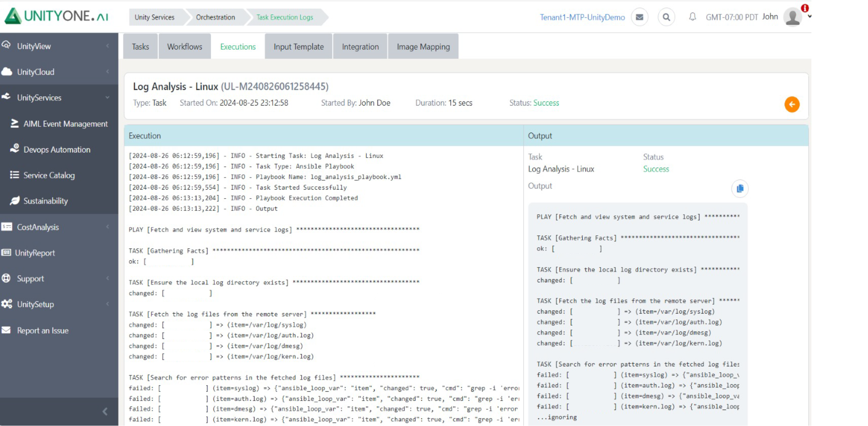This screenshot has width=868, height=426.
Task: Open user menu dropdown arrow beside avatar
Action: tap(809, 16)
